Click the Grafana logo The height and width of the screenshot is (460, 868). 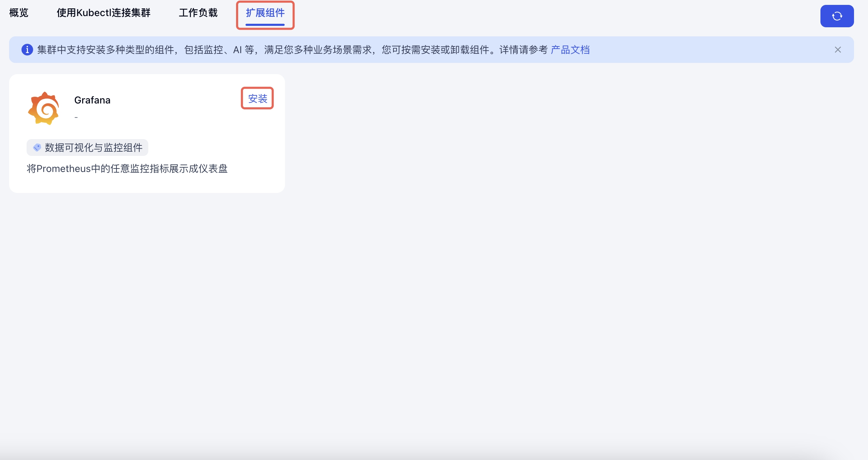(x=44, y=108)
